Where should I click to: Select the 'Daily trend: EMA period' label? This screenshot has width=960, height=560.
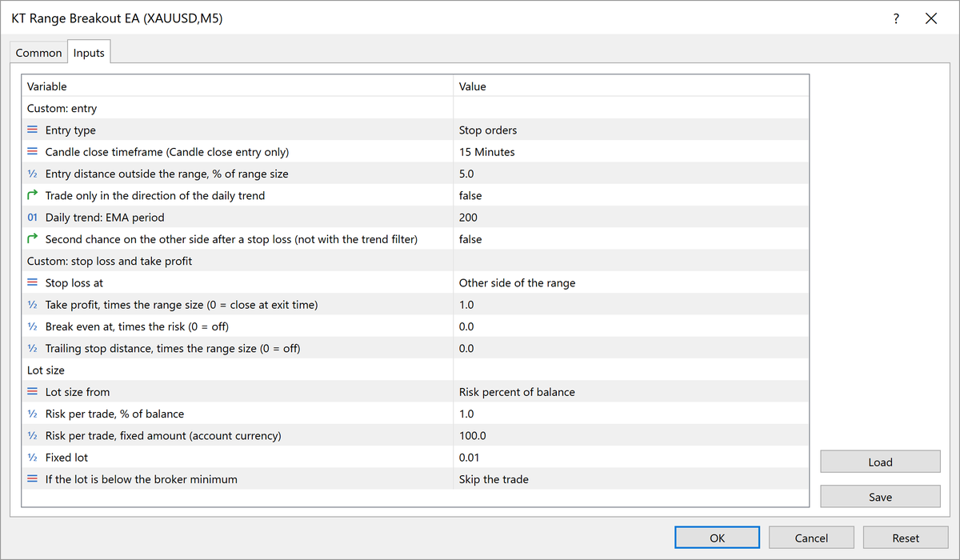(x=105, y=218)
